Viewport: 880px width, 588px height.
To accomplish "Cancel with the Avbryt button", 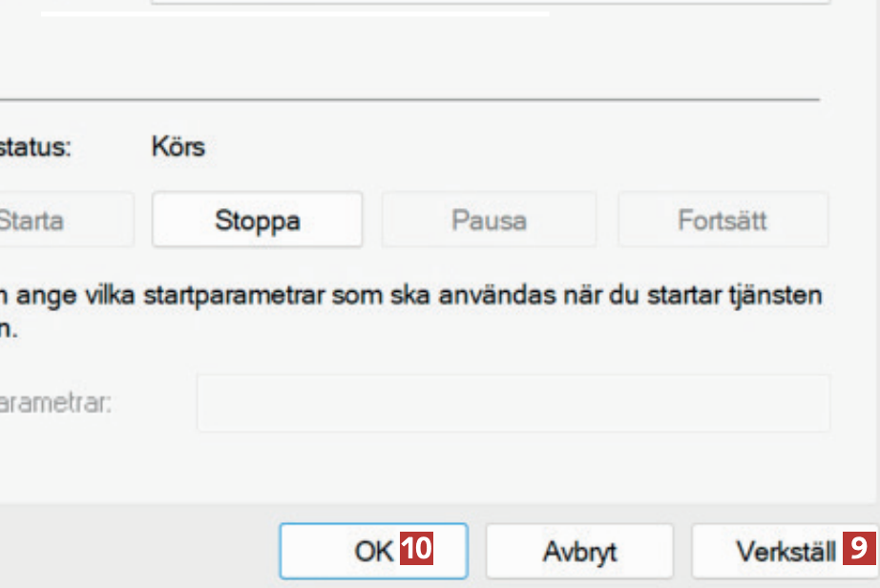I will pos(579,551).
